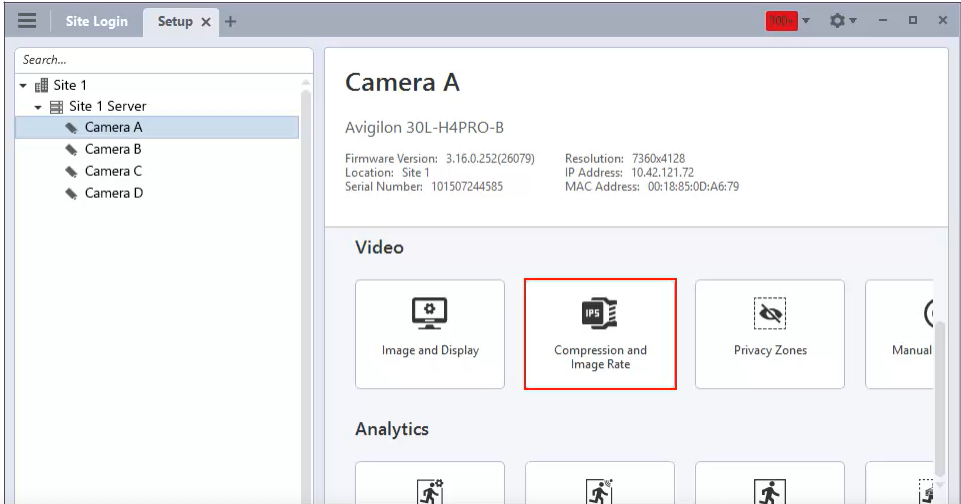Click the IP Address value 10.42.121.72
The height and width of the screenshot is (504, 961).
(663, 173)
